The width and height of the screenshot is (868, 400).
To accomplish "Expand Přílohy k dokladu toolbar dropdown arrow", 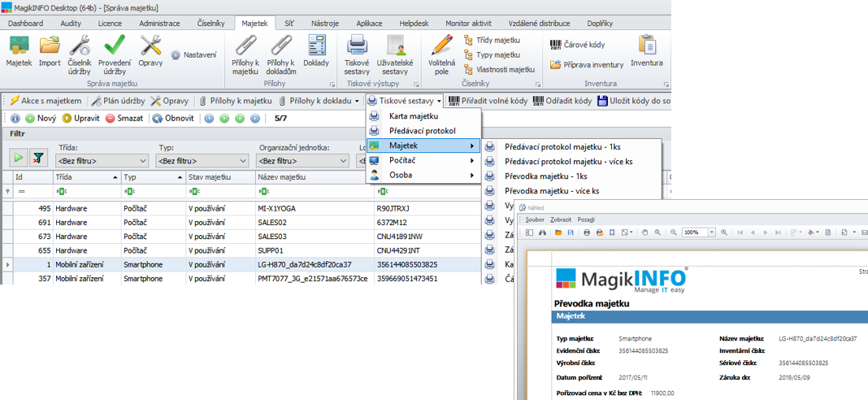I will [357, 102].
